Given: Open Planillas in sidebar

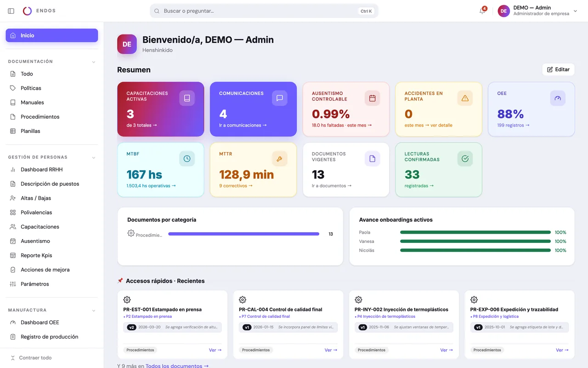Looking at the screenshot, I should [52, 131].
